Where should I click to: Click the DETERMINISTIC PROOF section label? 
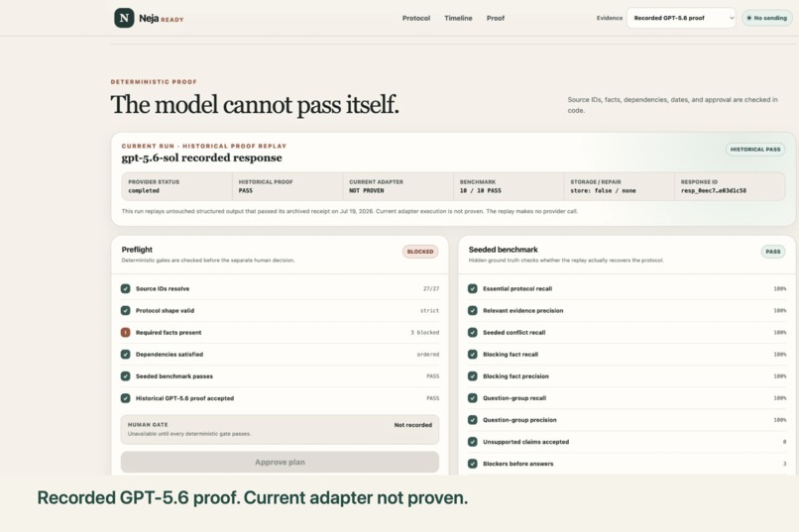pos(154,81)
